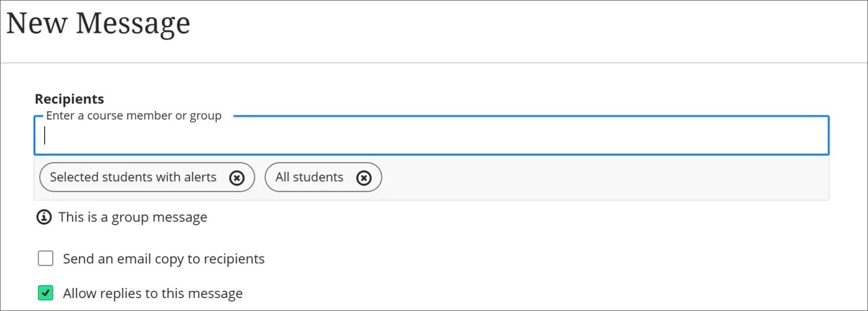Remove the "Selected students with alerts" recipient
The height and width of the screenshot is (311, 868).
click(236, 177)
